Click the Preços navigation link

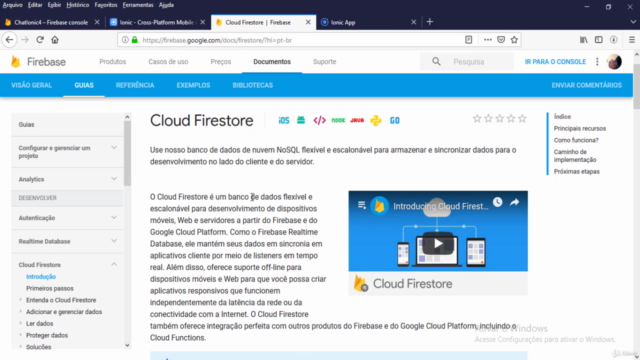tap(221, 62)
